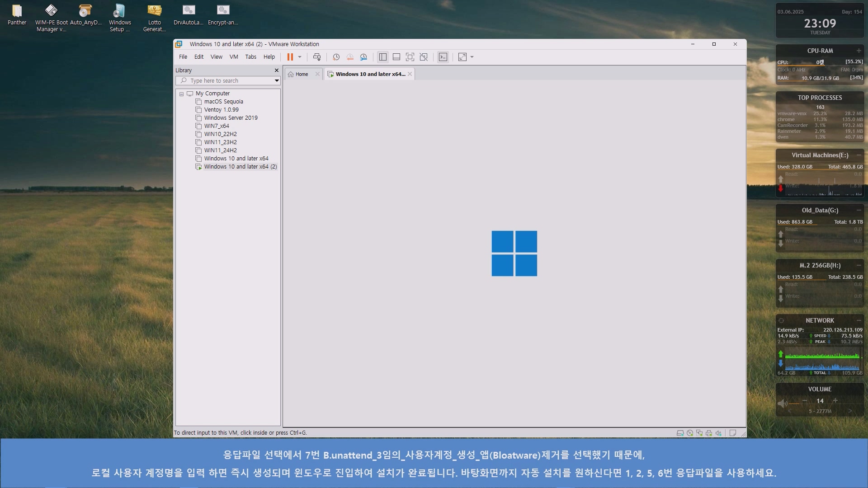Open the Snapshot Manager icon
This screenshot has width=868, height=488.
[x=363, y=57]
